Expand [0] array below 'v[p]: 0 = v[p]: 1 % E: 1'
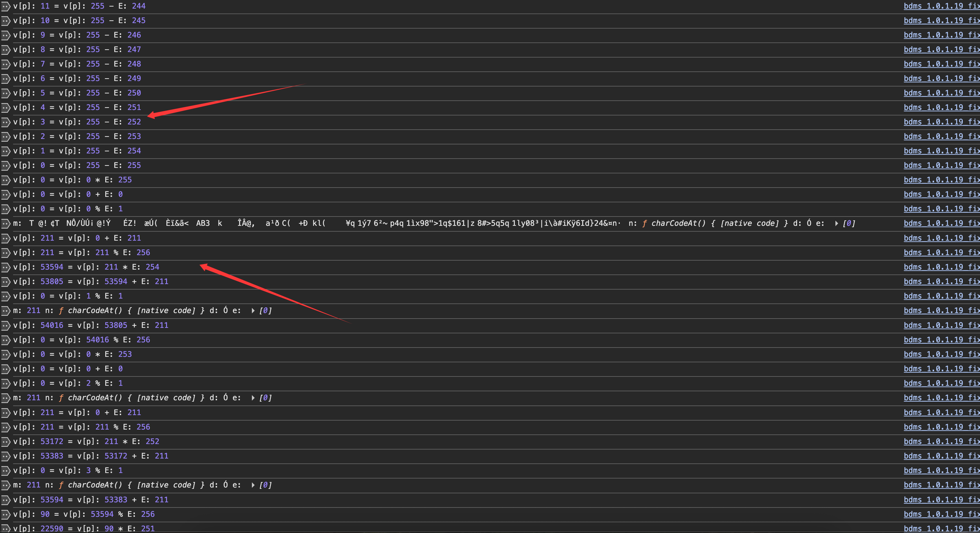The width and height of the screenshot is (980, 533). 253,311
